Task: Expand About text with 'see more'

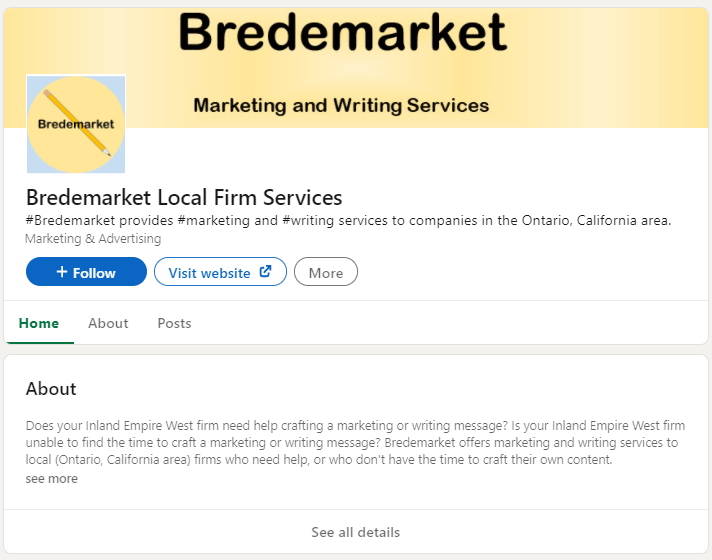Action: pos(51,479)
